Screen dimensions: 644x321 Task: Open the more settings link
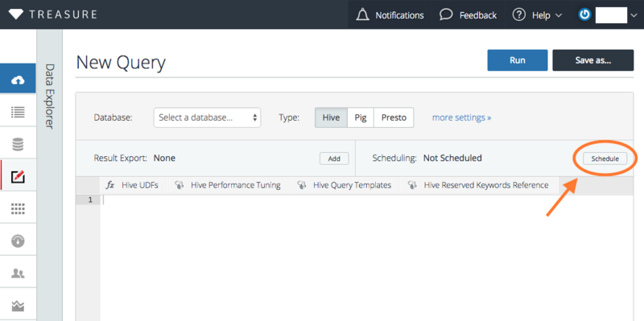coord(461,117)
